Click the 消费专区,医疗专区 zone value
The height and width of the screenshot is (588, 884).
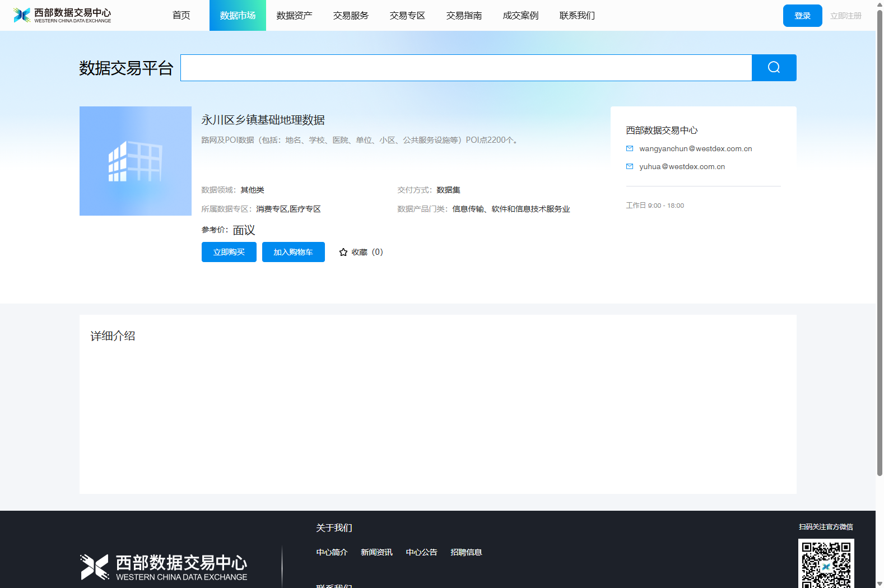point(289,209)
